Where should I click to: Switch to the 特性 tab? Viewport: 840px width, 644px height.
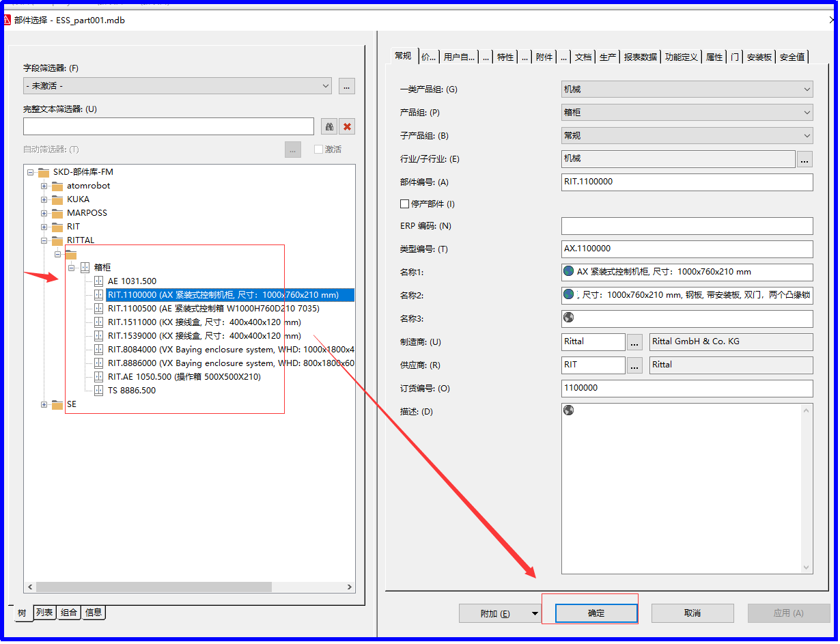point(505,57)
